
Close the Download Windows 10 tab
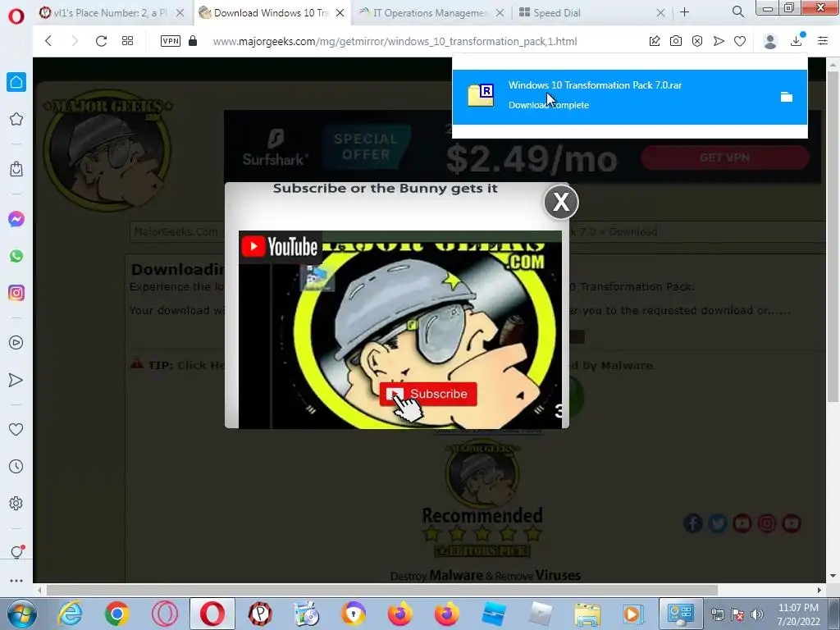[x=340, y=13]
